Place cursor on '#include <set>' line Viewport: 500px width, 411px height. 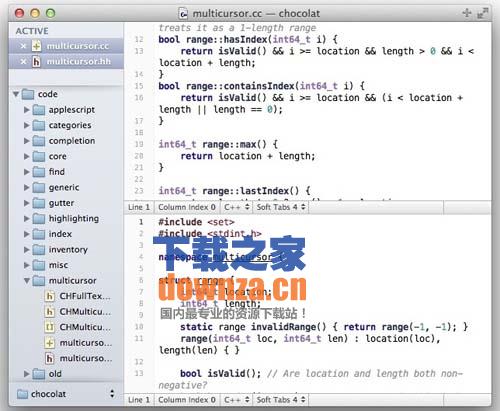(196, 222)
